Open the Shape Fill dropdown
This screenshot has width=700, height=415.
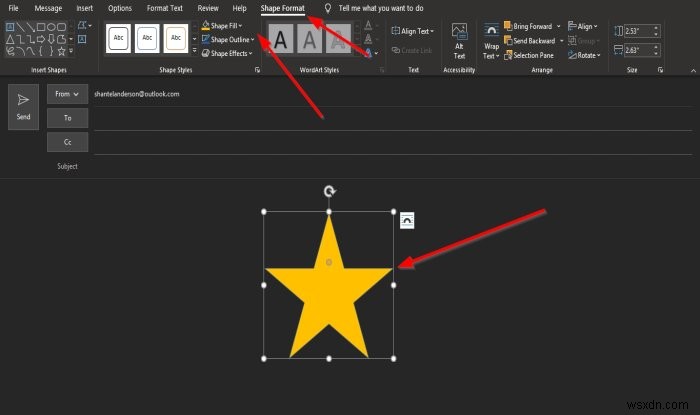(x=222, y=25)
